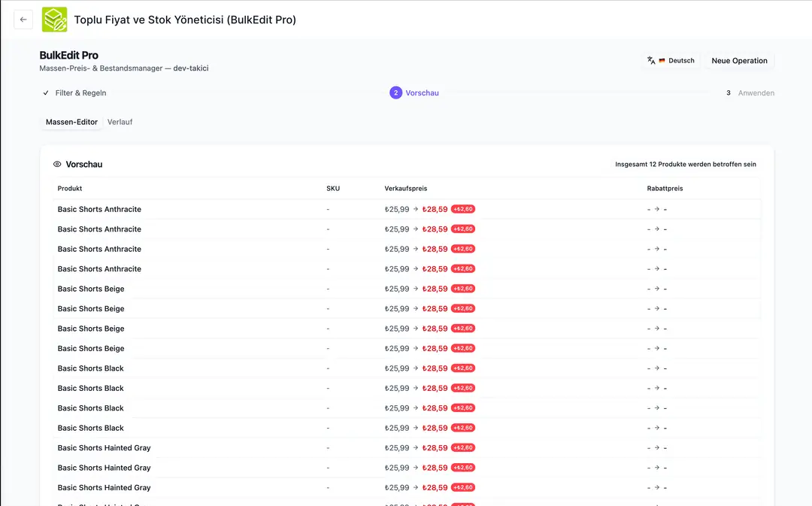Click the checkmark icon before Filter & Regeln
Screen dimensions: 812x506
click(46, 92)
